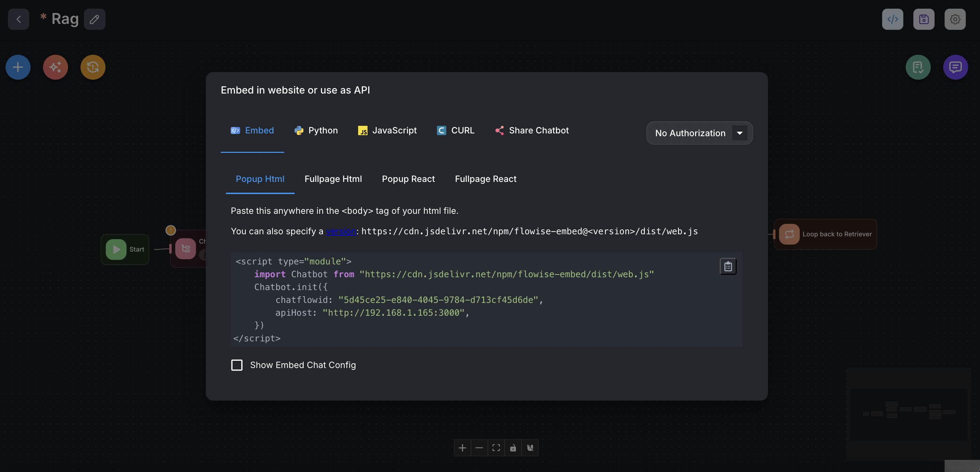The image size is (980, 472).
Task: Click the blue add nodes plus button
Action: click(x=18, y=67)
